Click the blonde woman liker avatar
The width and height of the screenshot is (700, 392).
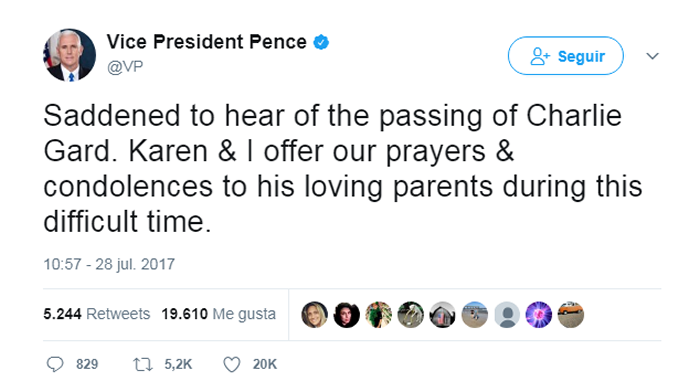pos(314,315)
